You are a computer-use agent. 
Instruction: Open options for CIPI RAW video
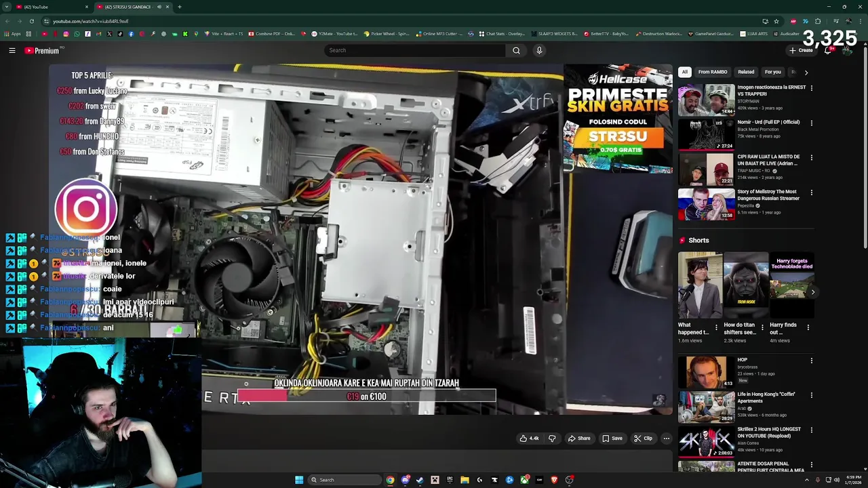pyautogui.click(x=811, y=157)
